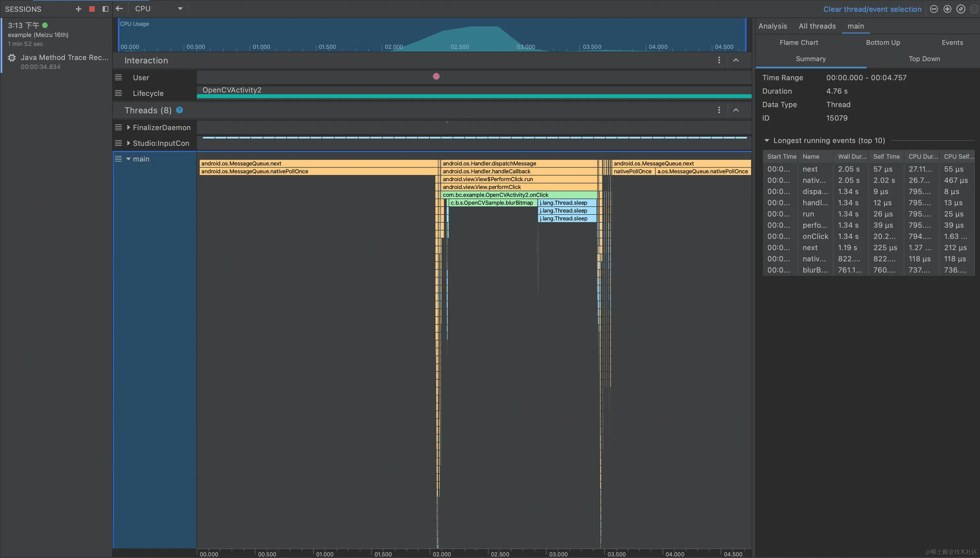Screen dimensions: 980x558
Task: Collapse the Sessions pane with the panel icon
Action: (105, 9)
